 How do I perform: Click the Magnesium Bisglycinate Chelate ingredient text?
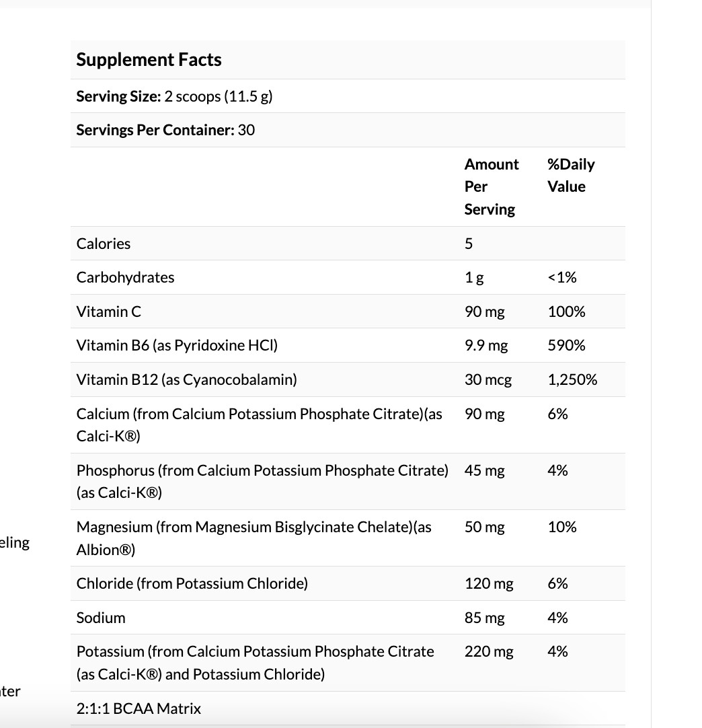point(253,538)
